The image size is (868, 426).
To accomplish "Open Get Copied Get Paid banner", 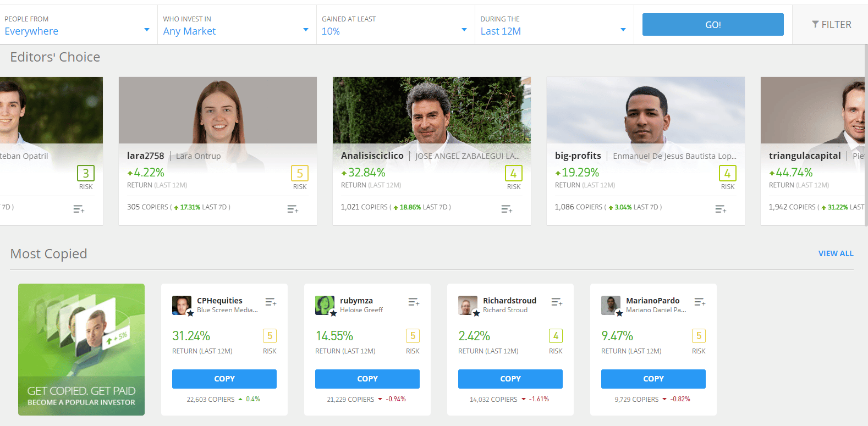I will (81, 350).
